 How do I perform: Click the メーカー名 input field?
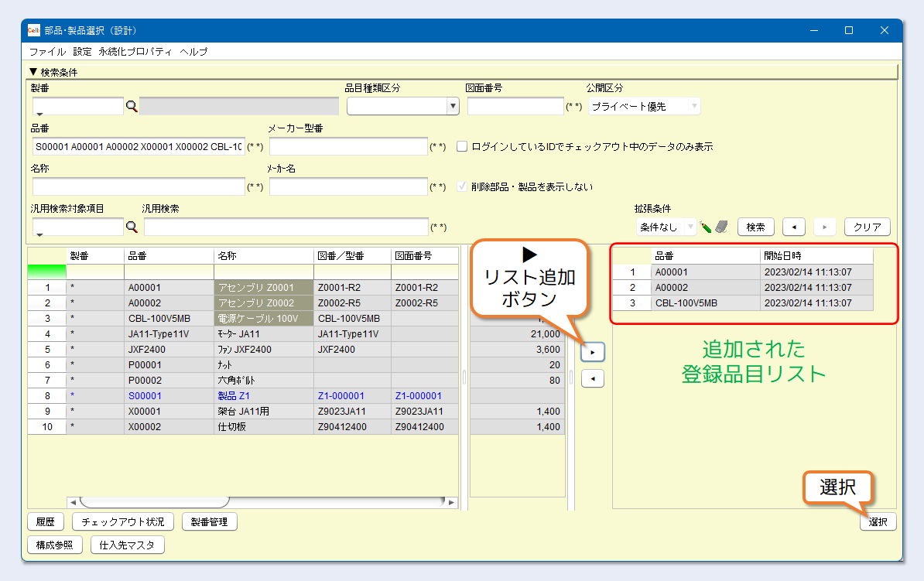click(x=348, y=186)
